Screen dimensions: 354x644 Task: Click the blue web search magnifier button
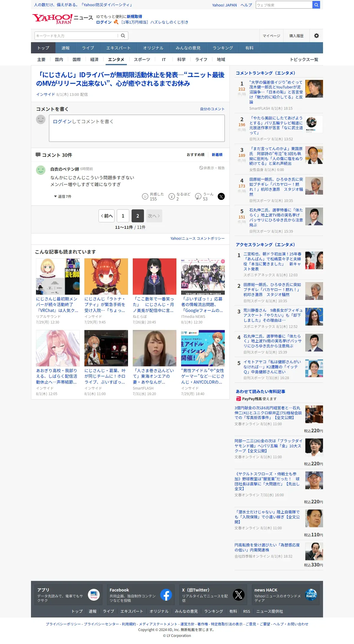click(x=316, y=5)
